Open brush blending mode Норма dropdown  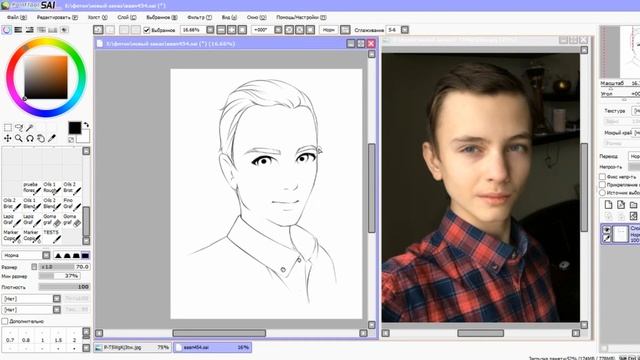point(46,256)
